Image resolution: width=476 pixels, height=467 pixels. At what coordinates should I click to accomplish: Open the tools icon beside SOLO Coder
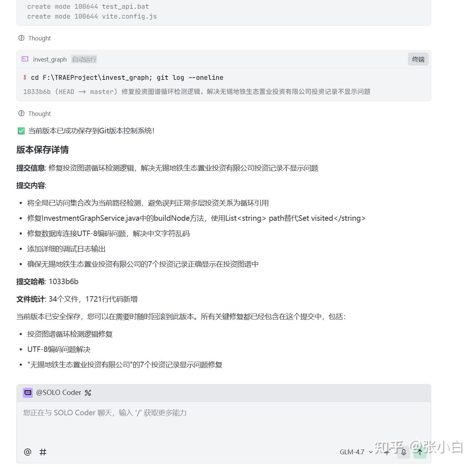(x=88, y=393)
